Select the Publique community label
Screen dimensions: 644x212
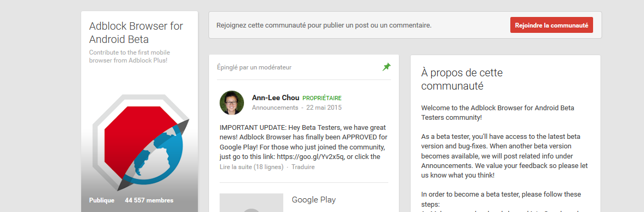102,200
